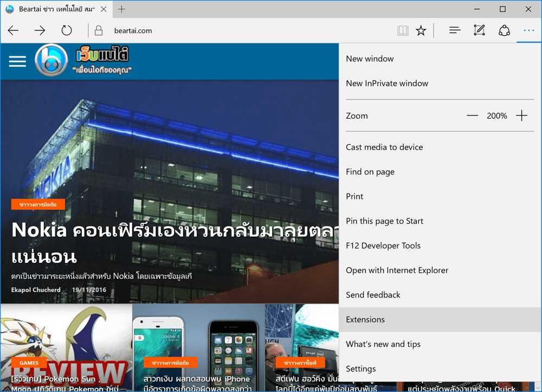The width and height of the screenshot is (542, 392).
Task: Choose Pin this page to Start
Action: [x=440, y=221]
